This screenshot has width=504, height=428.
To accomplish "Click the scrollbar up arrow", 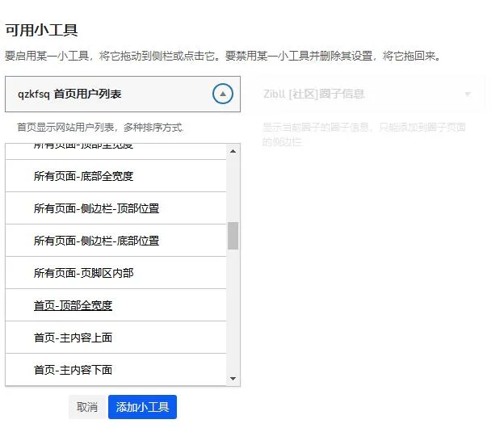I will coord(233,151).
